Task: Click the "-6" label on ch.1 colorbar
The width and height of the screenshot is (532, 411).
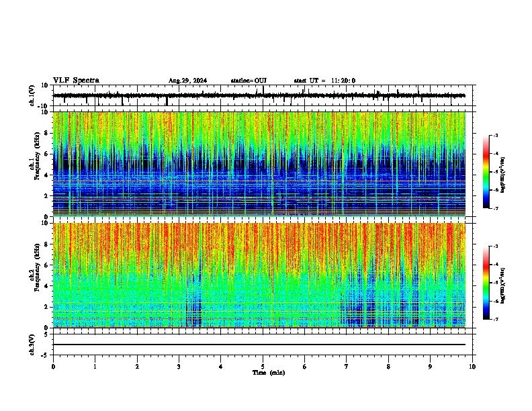Action: tap(496, 190)
